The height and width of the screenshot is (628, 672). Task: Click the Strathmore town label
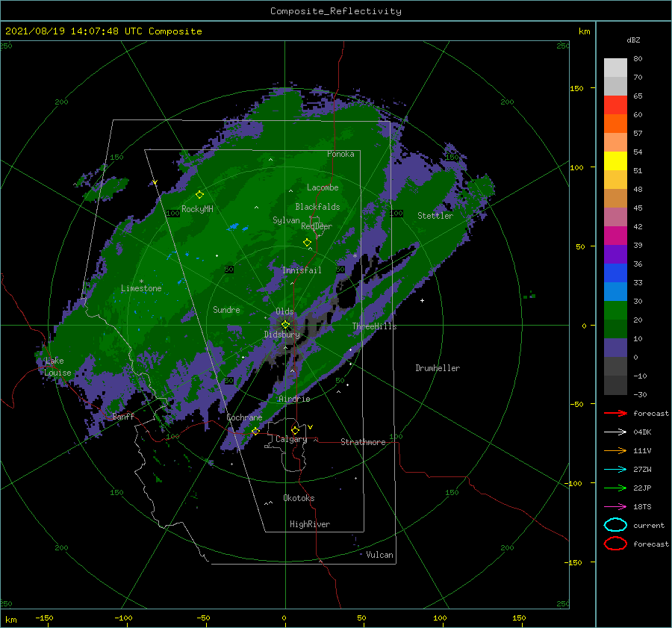[x=363, y=442]
